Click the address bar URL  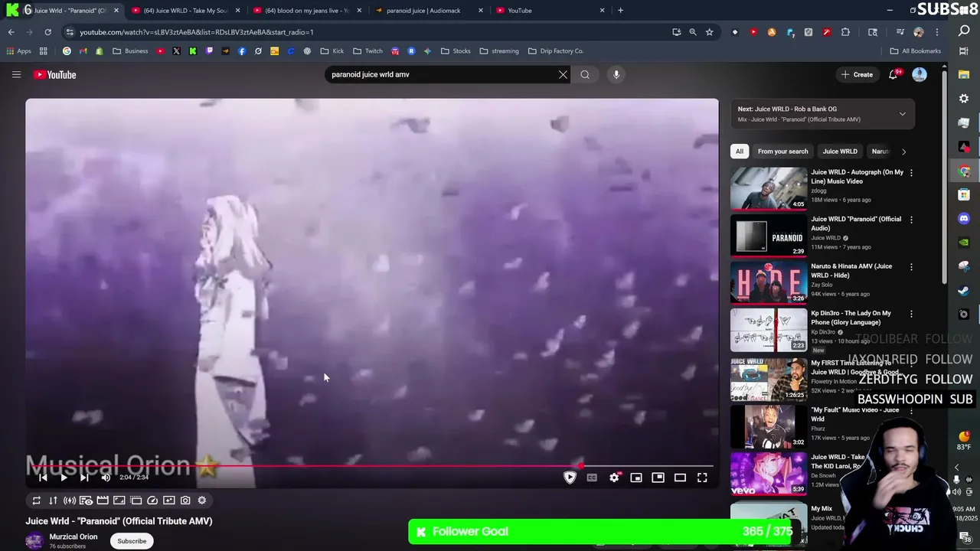point(197,32)
